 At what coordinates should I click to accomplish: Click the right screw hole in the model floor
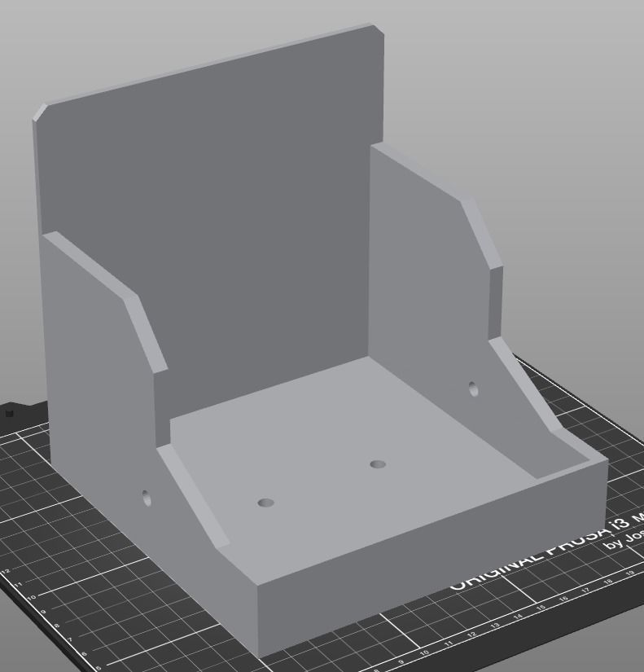click(x=378, y=464)
